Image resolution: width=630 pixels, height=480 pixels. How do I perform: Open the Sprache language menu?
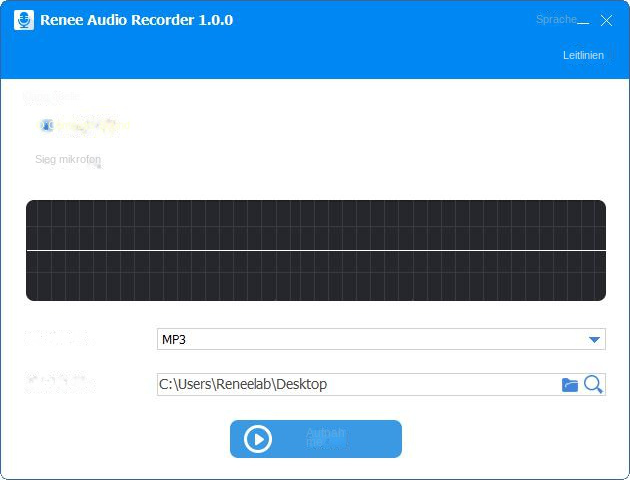tap(556, 19)
